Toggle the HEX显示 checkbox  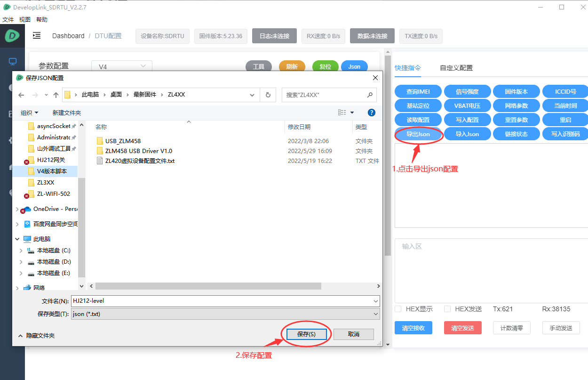coord(398,309)
